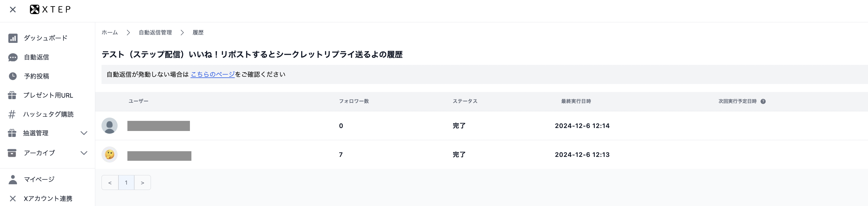
Task: Click the アーカイブ box icon
Action: [x=12, y=153]
